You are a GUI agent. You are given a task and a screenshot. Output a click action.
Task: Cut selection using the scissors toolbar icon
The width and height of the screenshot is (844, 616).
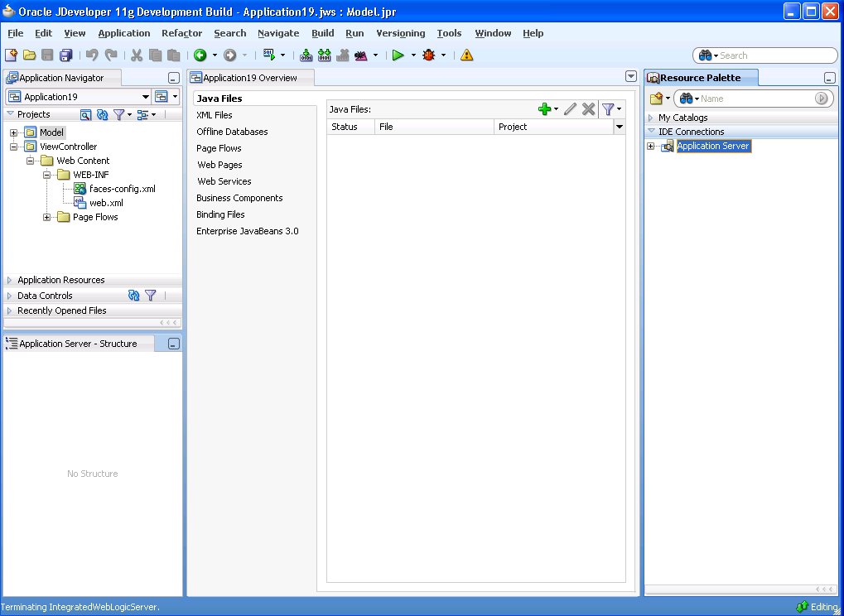(135, 55)
